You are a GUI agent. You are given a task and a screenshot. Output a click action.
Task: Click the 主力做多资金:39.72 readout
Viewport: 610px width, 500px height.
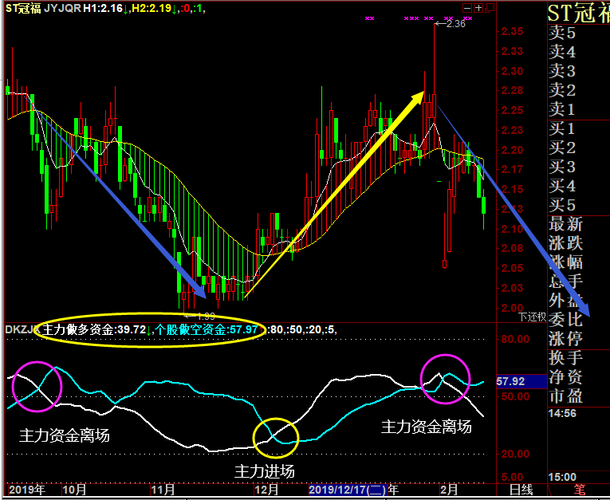[x=94, y=330]
